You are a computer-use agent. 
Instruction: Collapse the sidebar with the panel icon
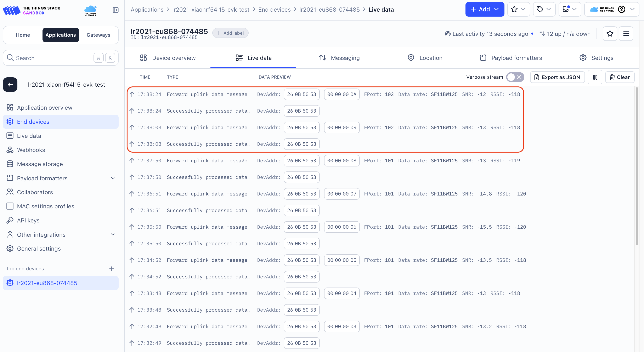coord(115,10)
